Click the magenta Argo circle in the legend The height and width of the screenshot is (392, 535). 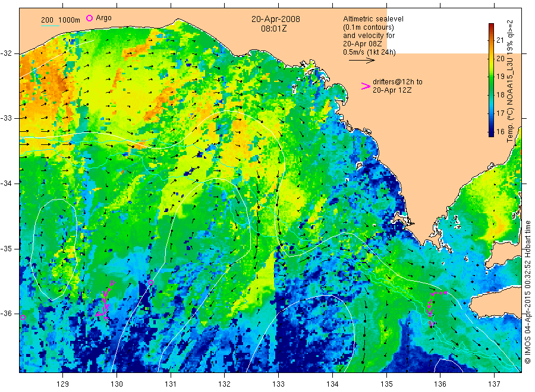pyautogui.click(x=89, y=18)
